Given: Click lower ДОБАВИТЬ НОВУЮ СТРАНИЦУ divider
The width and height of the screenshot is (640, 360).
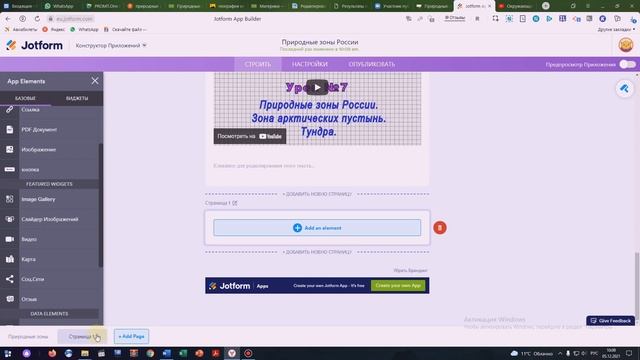Looking at the screenshot, I should pos(317,252).
